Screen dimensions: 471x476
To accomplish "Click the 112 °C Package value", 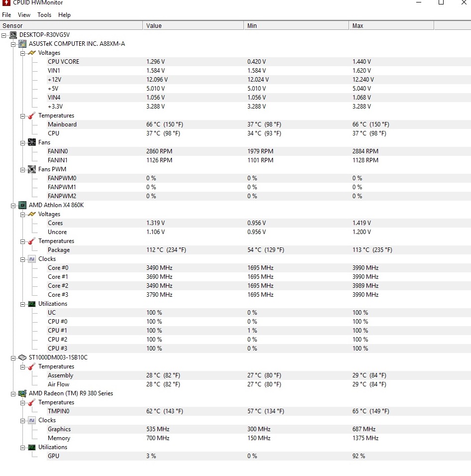I will (166, 250).
